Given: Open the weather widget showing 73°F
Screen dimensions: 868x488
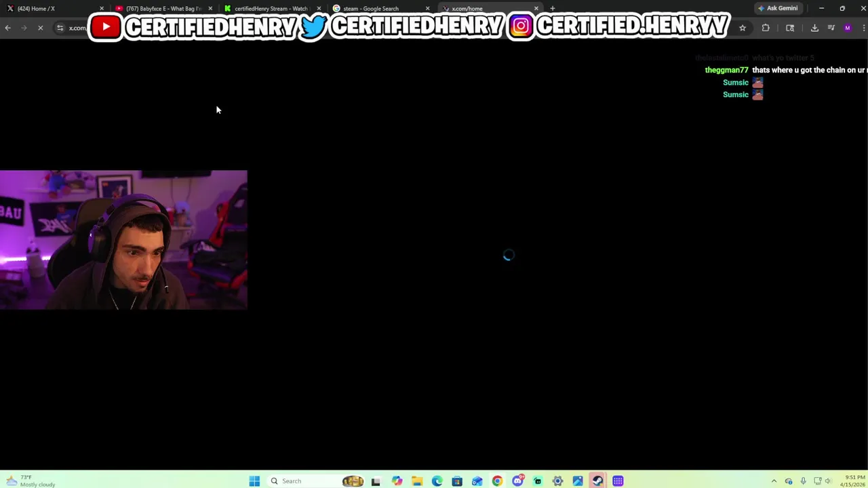Looking at the screenshot, I should pos(31,481).
